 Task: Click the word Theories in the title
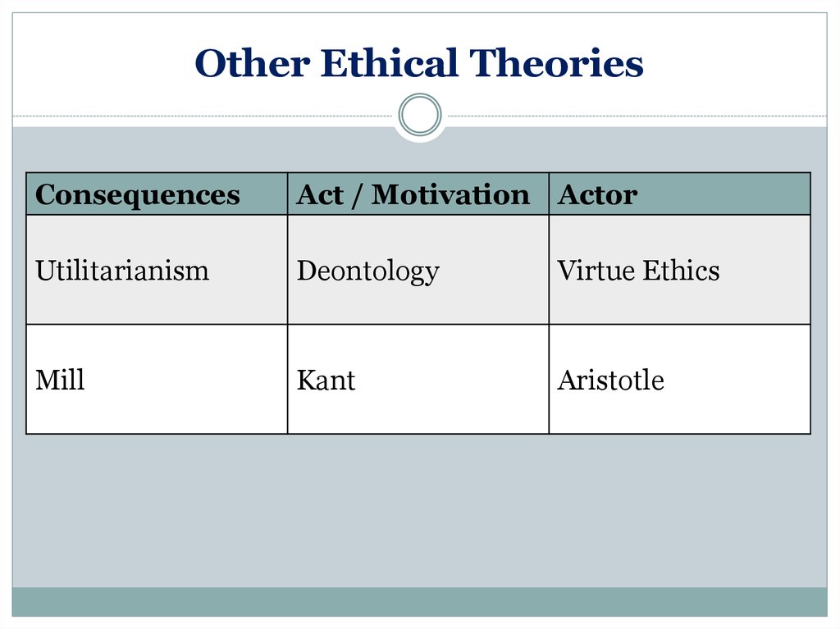tap(557, 63)
